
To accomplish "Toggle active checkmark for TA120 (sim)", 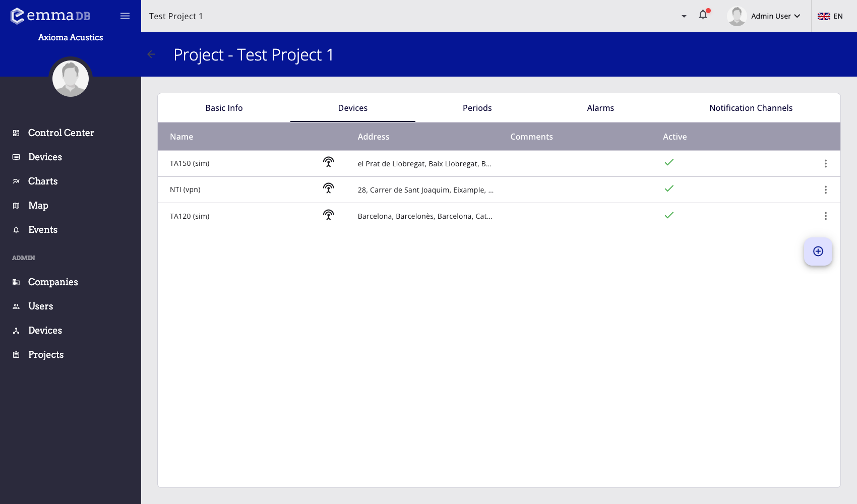I will [x=669, y=215].
